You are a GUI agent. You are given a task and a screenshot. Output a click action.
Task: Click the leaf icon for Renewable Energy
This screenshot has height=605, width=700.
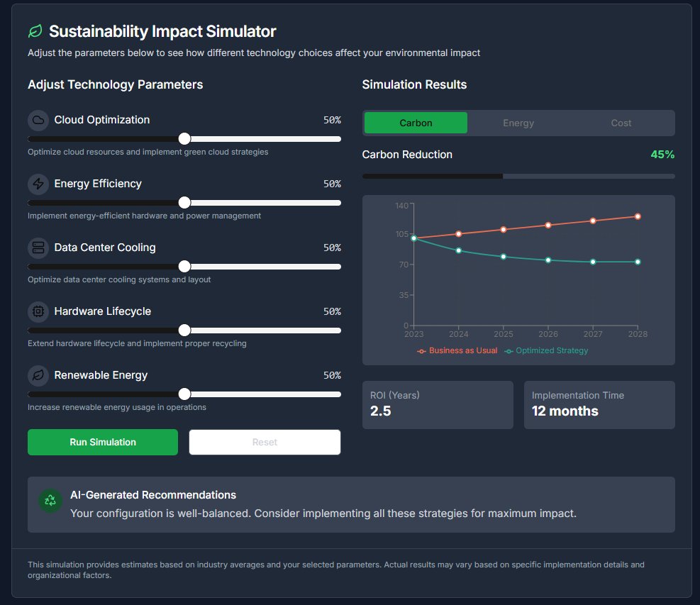[x=38, y=375]
